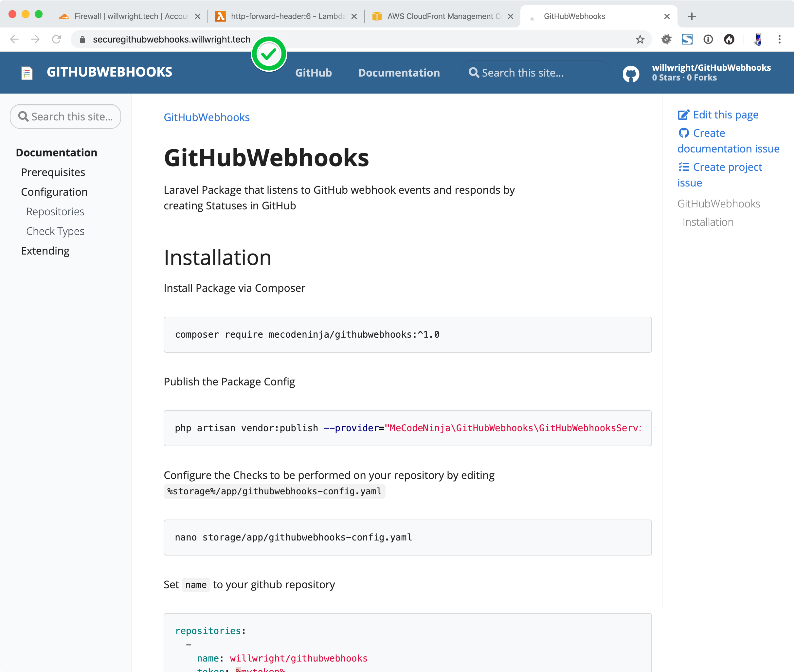The width and height of the screenshot is (794, 672).
Task: Click the GitHubWebhooks breadcrumb link
Action: click(207, 117)
